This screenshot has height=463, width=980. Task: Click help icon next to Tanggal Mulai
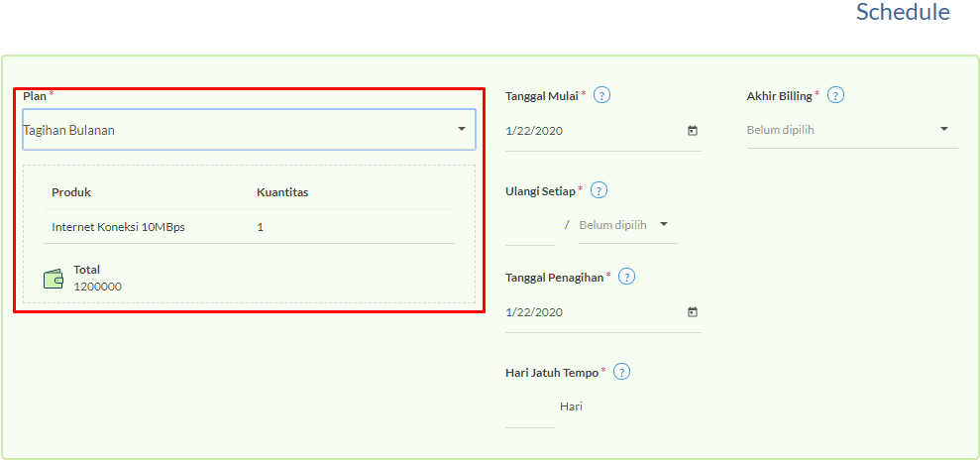click(601, 96)
